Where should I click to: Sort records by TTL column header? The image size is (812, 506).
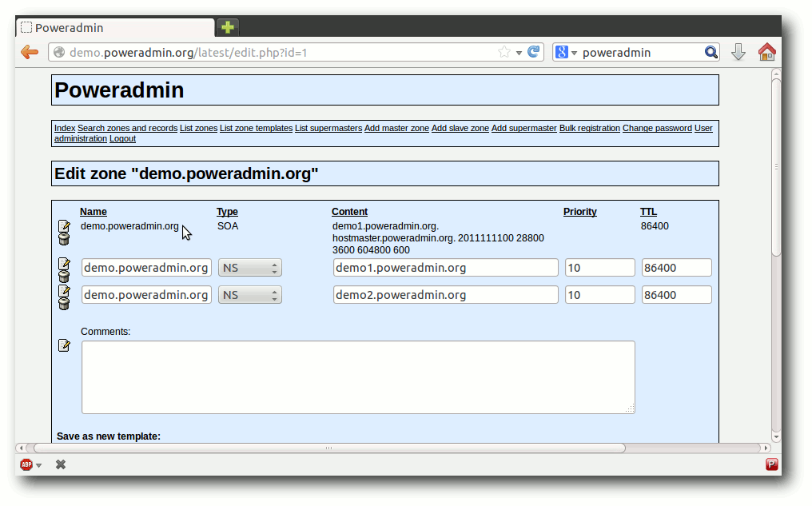(x=648, y=211)
